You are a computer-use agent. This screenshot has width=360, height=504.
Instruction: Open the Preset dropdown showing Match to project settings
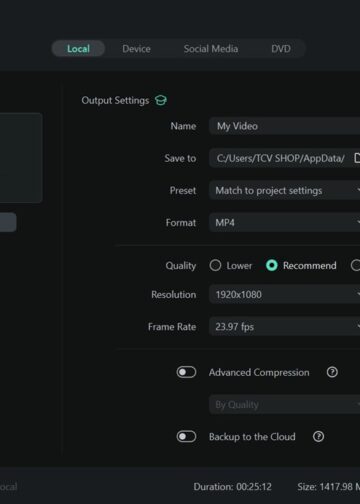click(x=285, y=190)
